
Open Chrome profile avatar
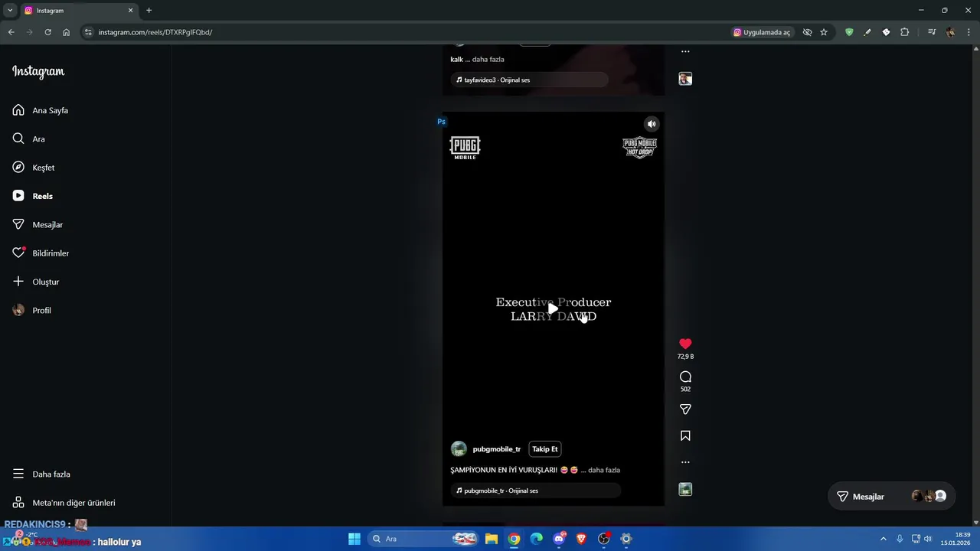point(950,32)
